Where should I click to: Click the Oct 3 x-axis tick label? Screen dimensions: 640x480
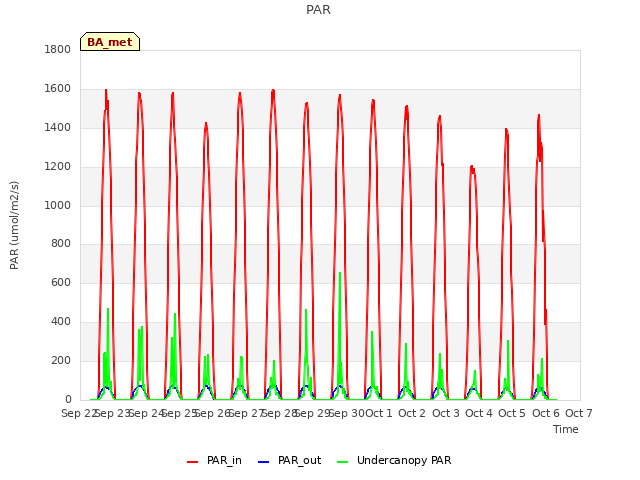446,413
